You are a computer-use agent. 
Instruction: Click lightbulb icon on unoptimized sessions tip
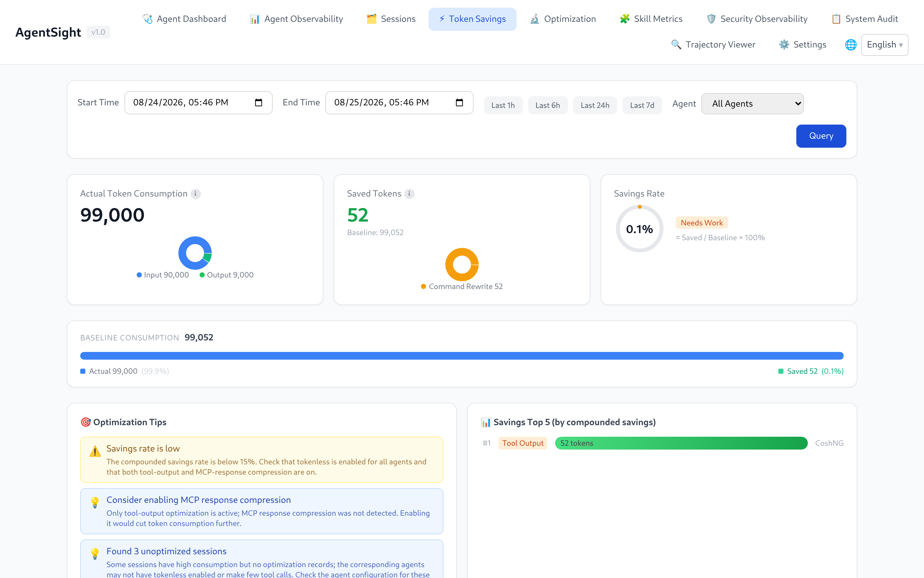pyautogui.click(x=95, y=554)
